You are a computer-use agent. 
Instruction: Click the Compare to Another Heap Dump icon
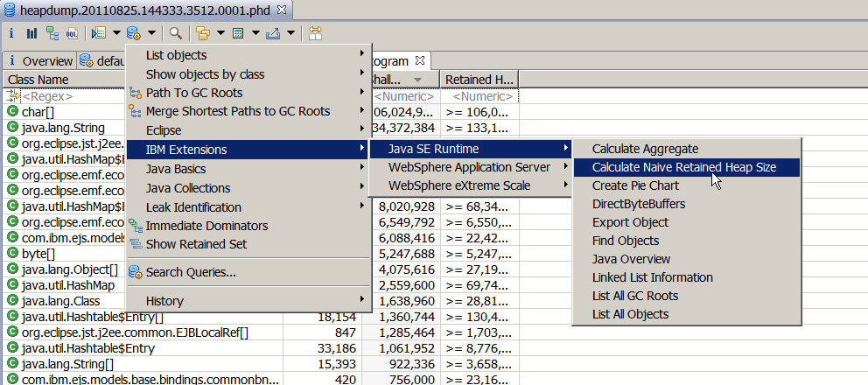tap(316, 33)
